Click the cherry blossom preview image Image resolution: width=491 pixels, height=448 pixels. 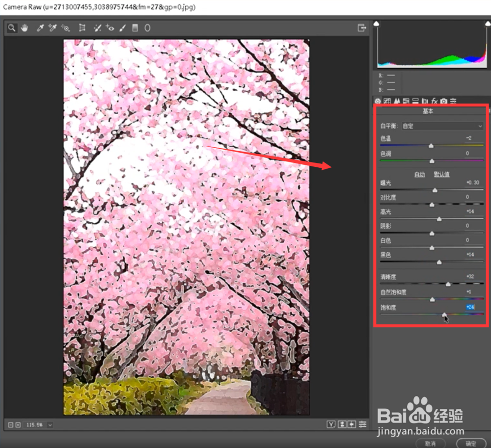(x=186, y=227)
